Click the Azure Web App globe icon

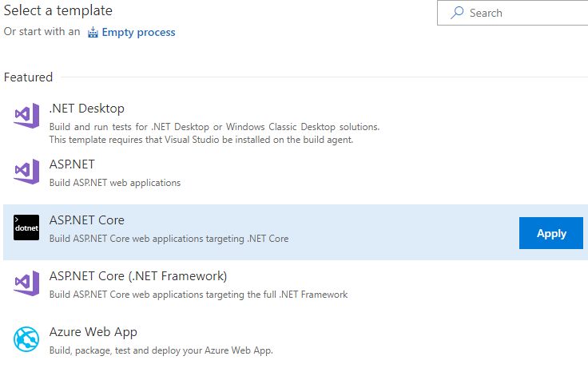pos(26,339)
